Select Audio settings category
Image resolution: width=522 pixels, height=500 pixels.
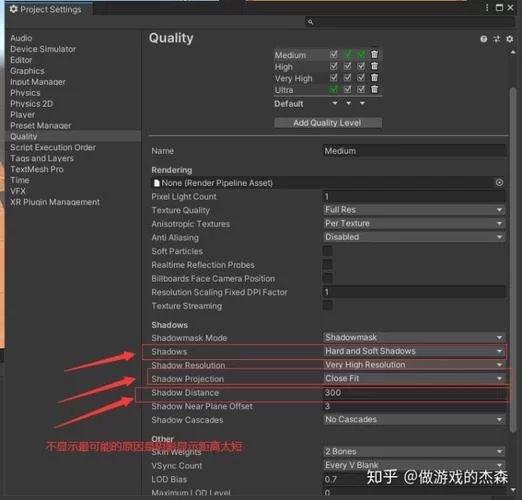(x=21, y=38)
